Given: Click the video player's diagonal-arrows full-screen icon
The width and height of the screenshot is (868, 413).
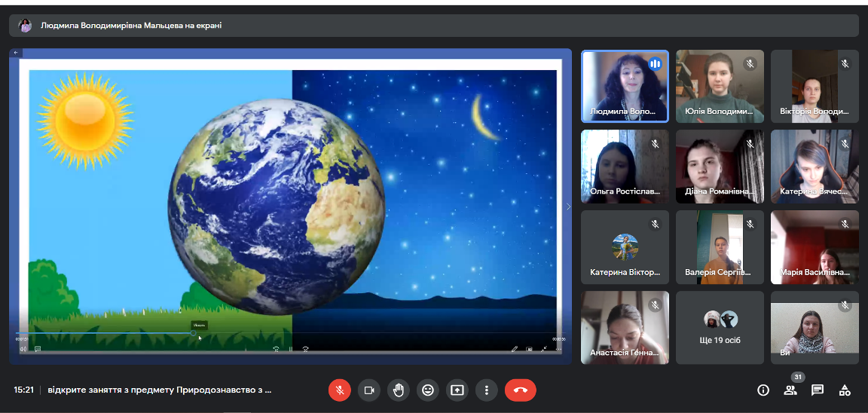Looking at the screenshot, I should tap(544, 350).
